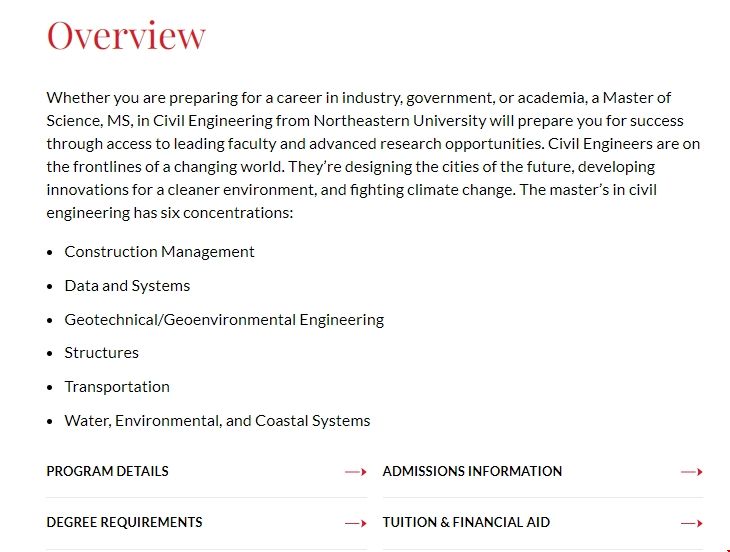This screenshot has width=730, height=552.
Task: Click the Construction Management list item
Action: [x=159, y=252]
